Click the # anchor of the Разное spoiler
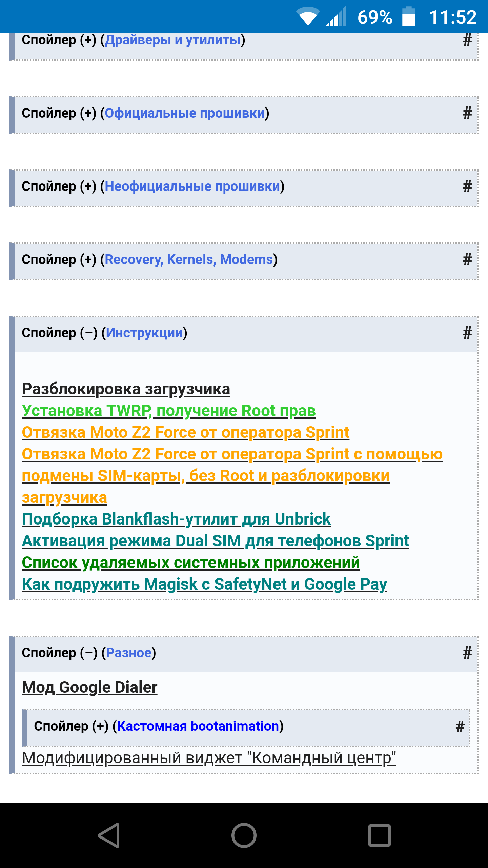 click(467, 653)
